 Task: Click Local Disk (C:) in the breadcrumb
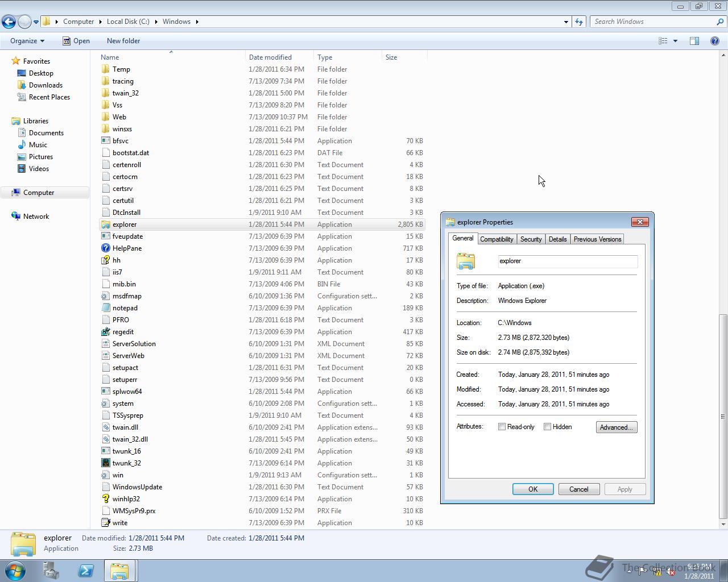coord(128,22)
